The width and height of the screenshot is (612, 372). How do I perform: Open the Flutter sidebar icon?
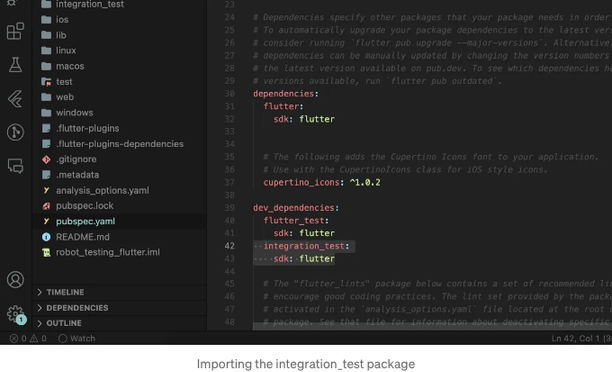click(x=15, y=99)
